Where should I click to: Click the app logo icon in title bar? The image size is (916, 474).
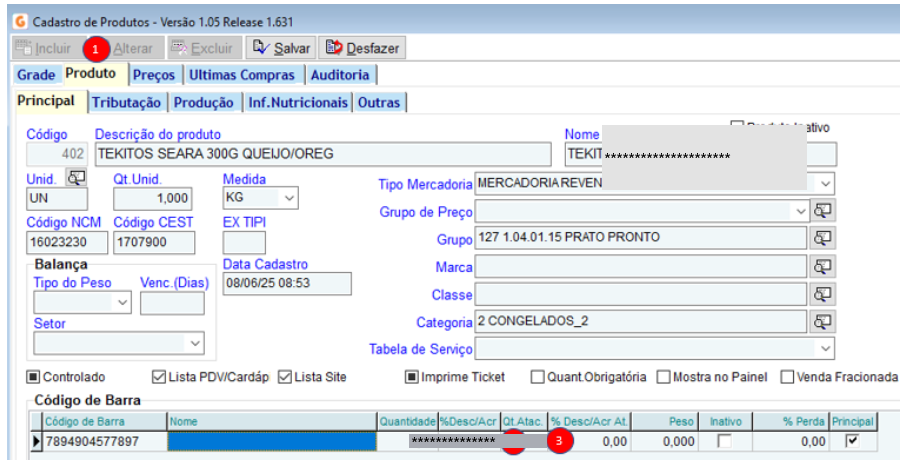tap(20, 22)
